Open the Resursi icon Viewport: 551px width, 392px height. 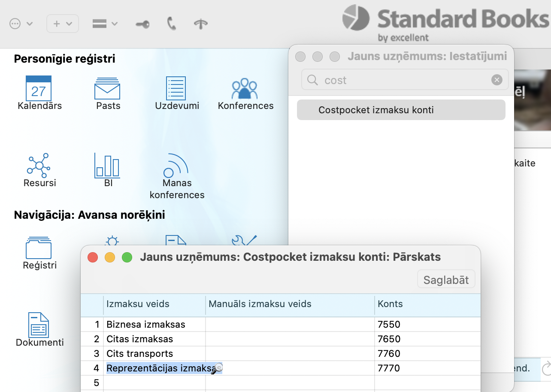click(39, 166)
